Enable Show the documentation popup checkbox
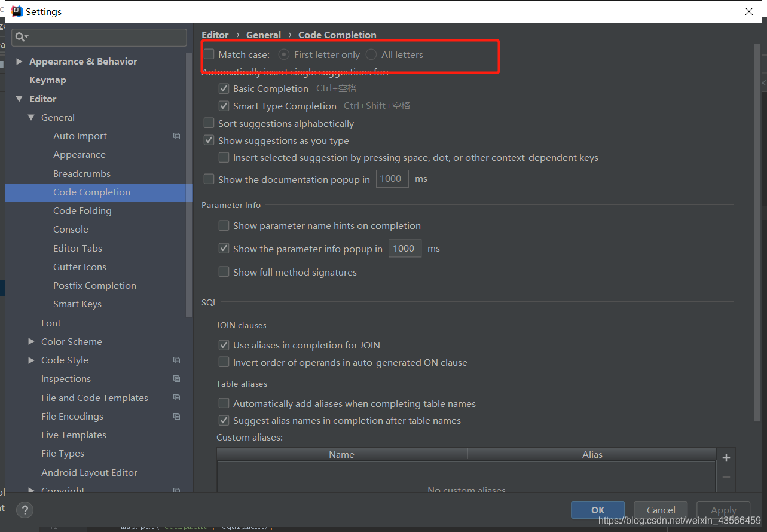The image size is (767, 532). tap(209, 179)
